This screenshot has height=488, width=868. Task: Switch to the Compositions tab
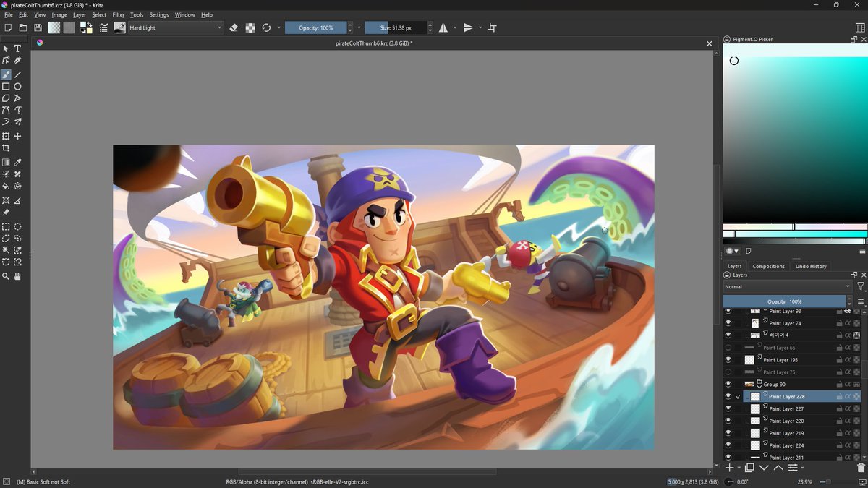click(768, 266)
